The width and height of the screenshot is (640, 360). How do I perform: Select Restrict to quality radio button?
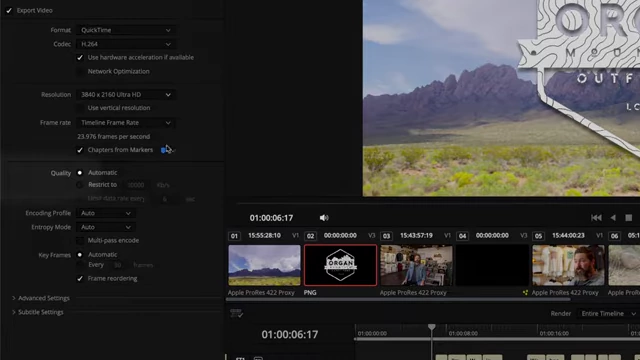tap(80, 185)
